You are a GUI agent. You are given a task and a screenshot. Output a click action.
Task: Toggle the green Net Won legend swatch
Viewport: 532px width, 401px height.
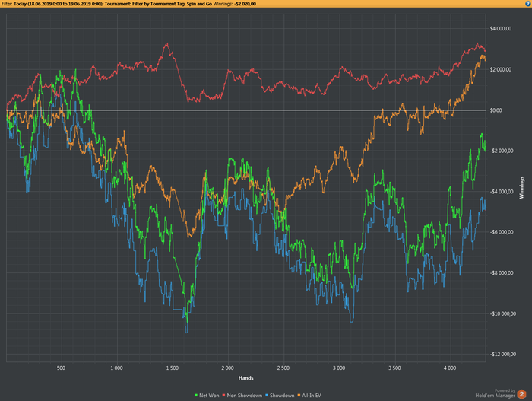[x=196, y=396]
